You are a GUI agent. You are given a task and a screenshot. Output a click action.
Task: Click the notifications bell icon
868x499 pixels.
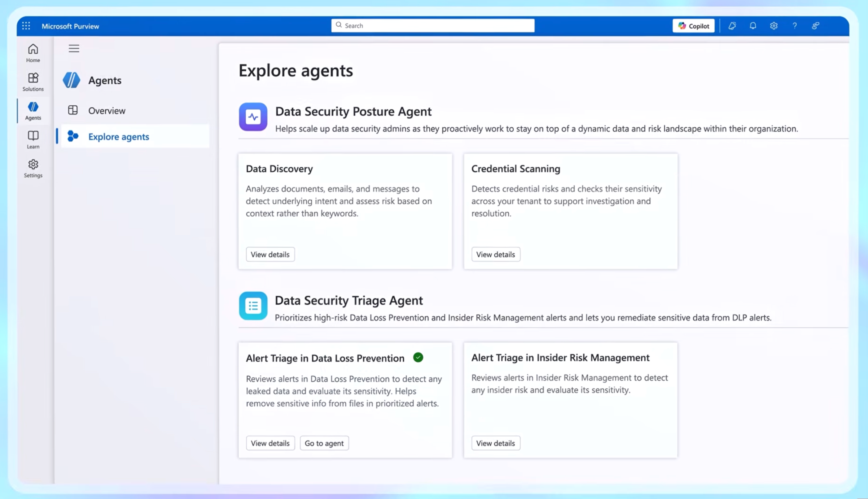[x=752, y=26]
